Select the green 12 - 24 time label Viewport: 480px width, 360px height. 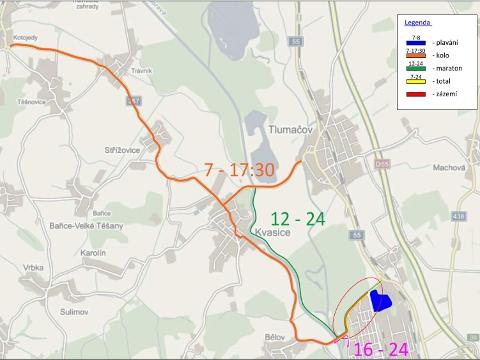click(298, 219)
